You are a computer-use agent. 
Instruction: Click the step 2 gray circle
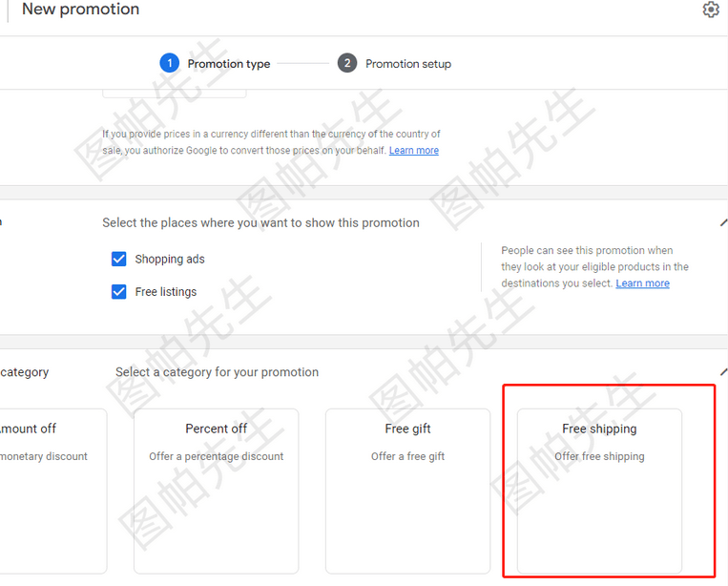(347, 63)
